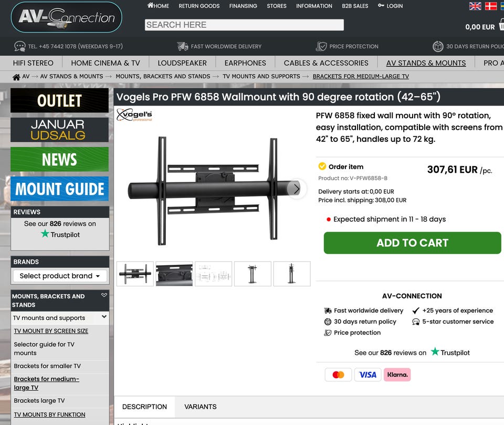Screen dimensions: 504x425
Task: Click the price protection shield icon in header
Action: coord(321,46)
